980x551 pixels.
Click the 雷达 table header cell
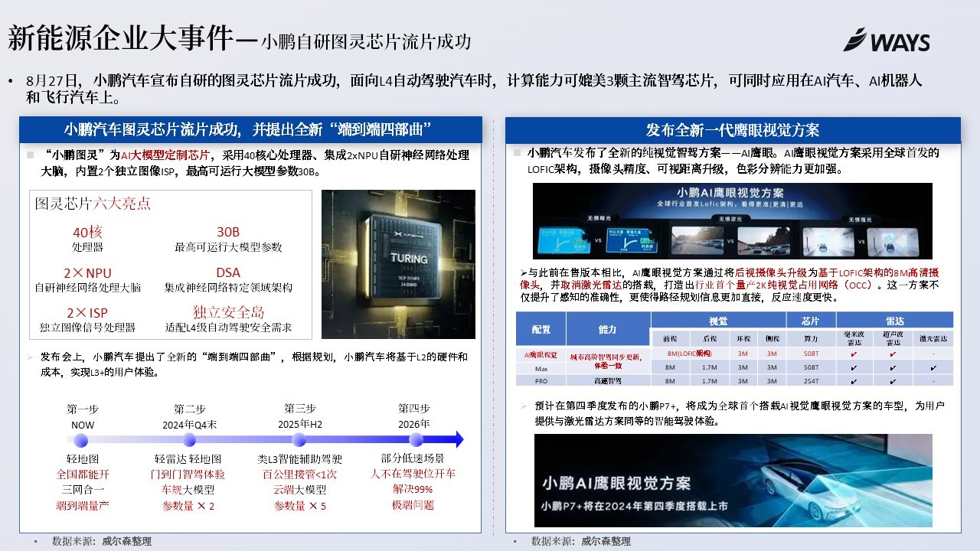pos(894,321)
